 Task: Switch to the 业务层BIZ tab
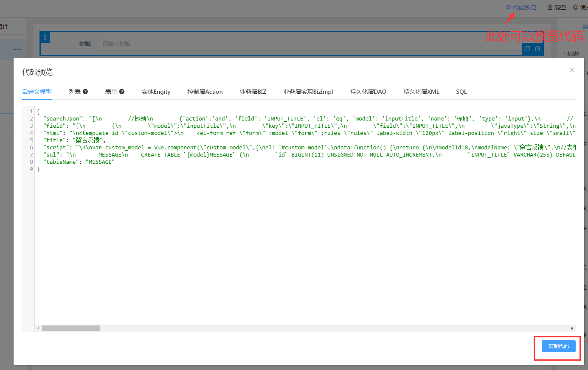click(x=253, y=92)
